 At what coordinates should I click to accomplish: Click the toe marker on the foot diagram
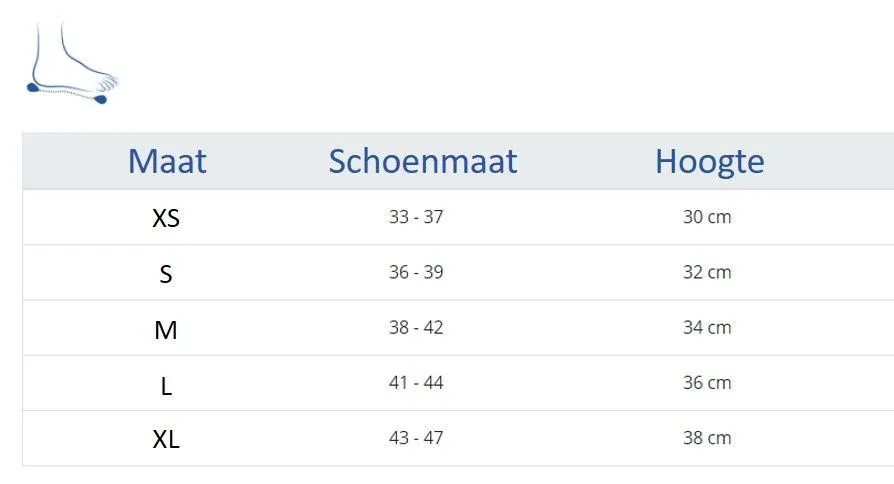[x=101, y=99]
